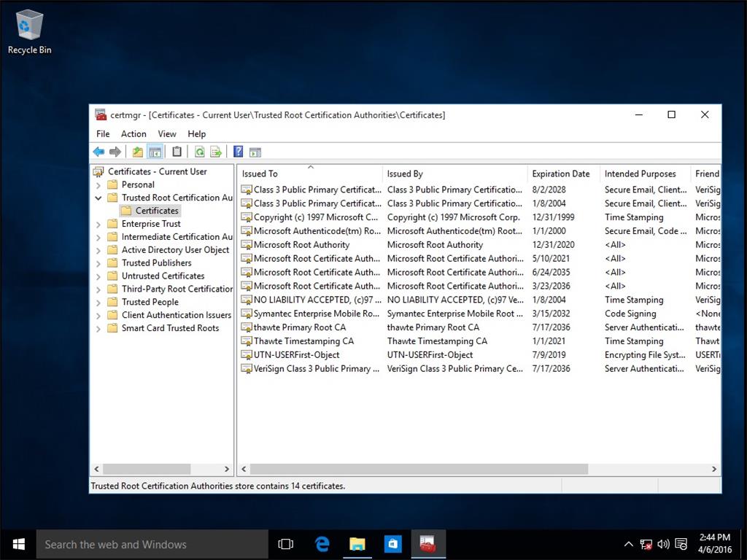Go up one level with the folder icon
This screenshot has width=747, height=560.
(137, 152)
